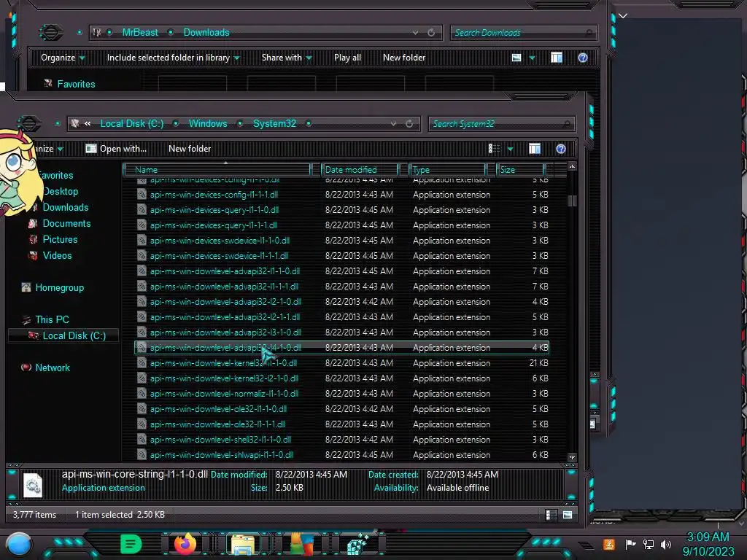
Task: Sort files by the Type column
Action: [447, 169]
